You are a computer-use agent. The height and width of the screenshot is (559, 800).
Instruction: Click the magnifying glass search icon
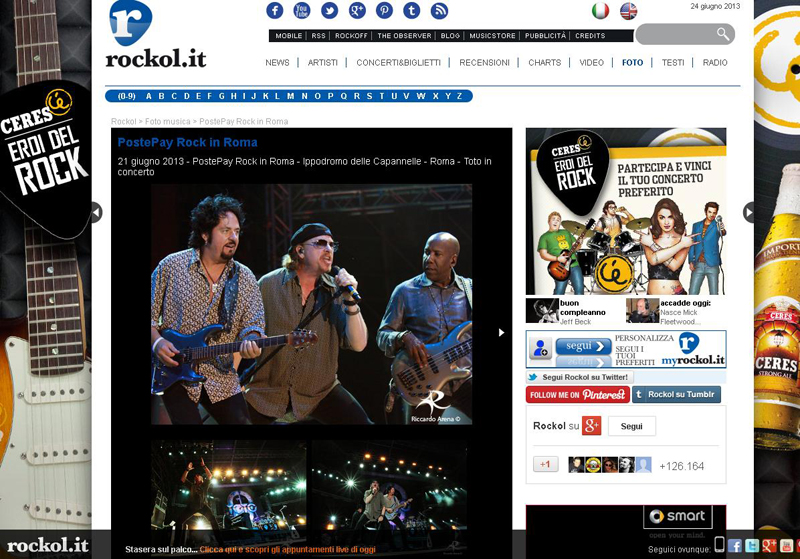pyautogui.click(x=722, y=34)
